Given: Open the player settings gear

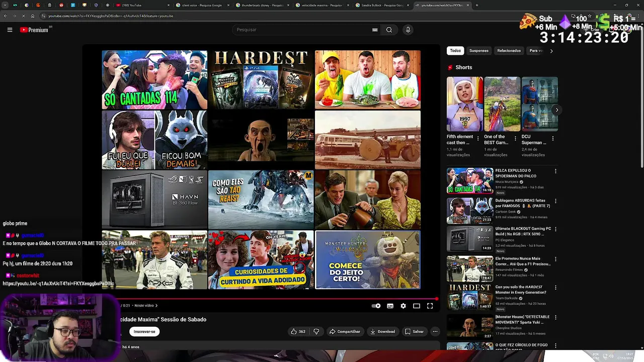Looking at the screenshot, I should (403, 306).
